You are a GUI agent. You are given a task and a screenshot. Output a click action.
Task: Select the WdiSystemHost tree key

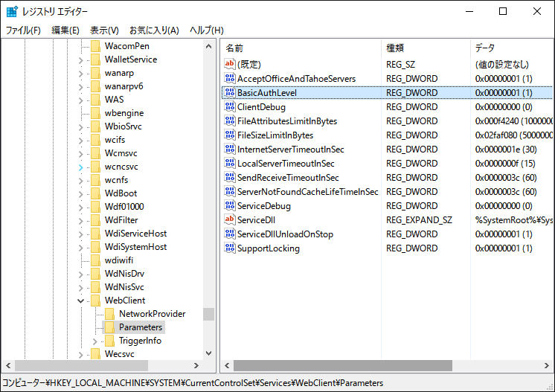point(135,247)
